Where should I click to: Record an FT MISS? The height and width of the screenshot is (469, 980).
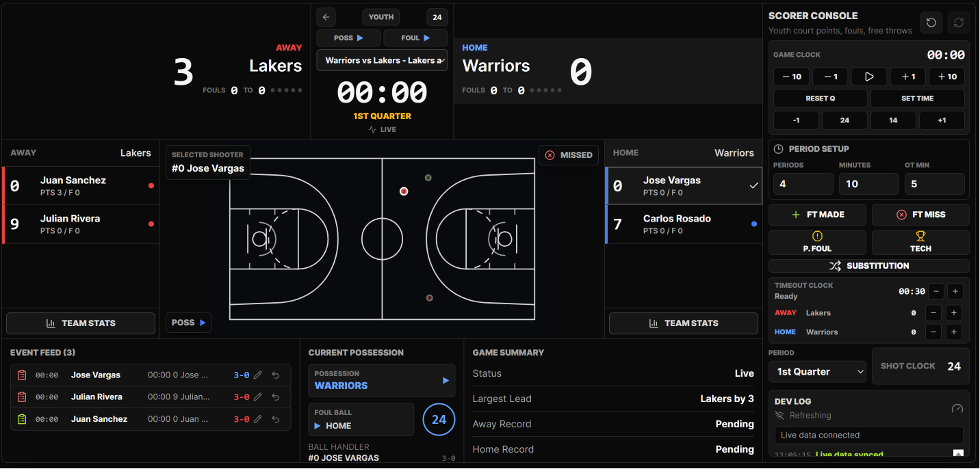(920, 215)
